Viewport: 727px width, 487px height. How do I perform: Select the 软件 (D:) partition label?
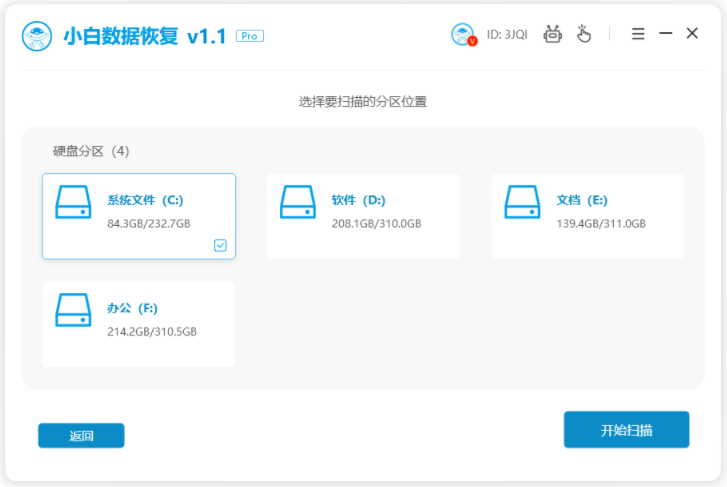tap(358, 200)
